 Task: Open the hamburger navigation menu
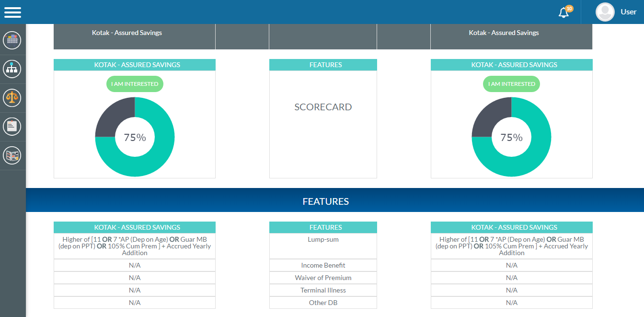(12, 12)
